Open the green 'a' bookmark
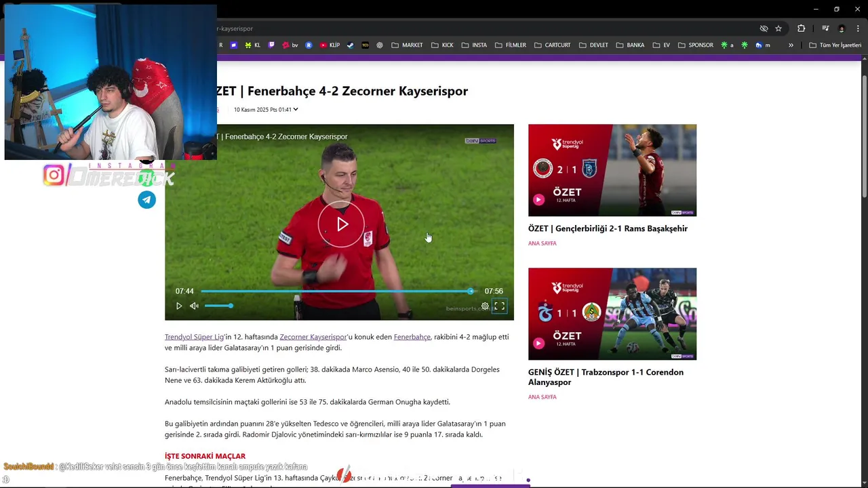The image size is (868, 488). point(727,45)
